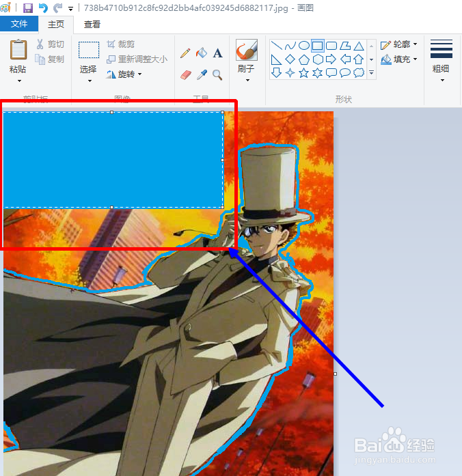Expand the 选择 options dropdown
Screen dimensions: 462x476
coord(90,81)
